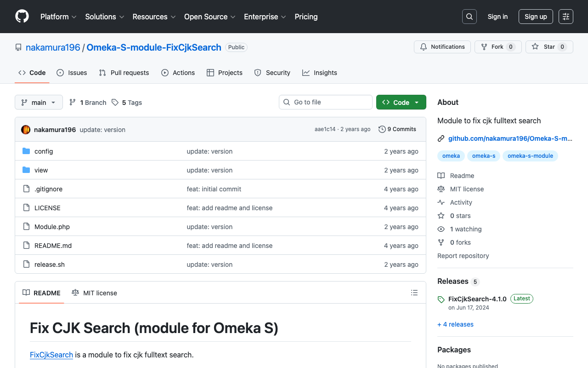
Task: Open the Pull requests tab
Action: click(124, 72)
